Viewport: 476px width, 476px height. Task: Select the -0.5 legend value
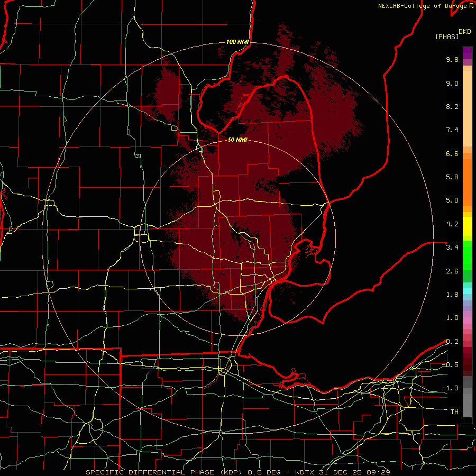click(x=450, y=364)
